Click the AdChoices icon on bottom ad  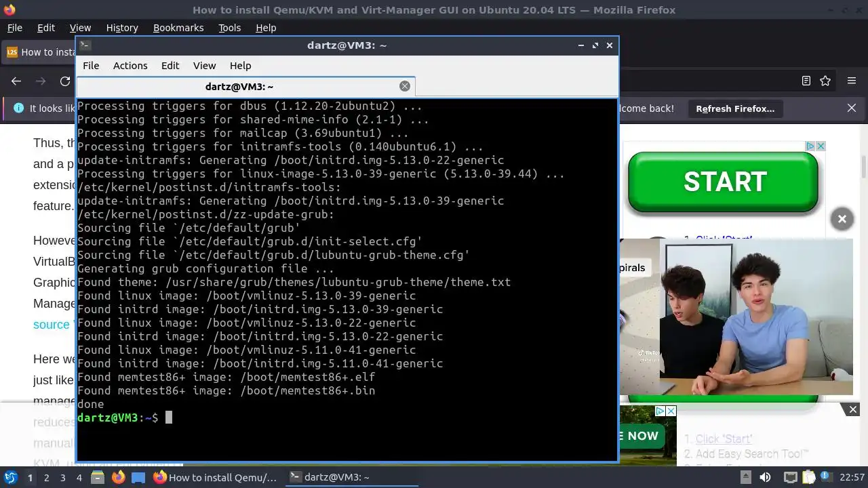[659, 411]
